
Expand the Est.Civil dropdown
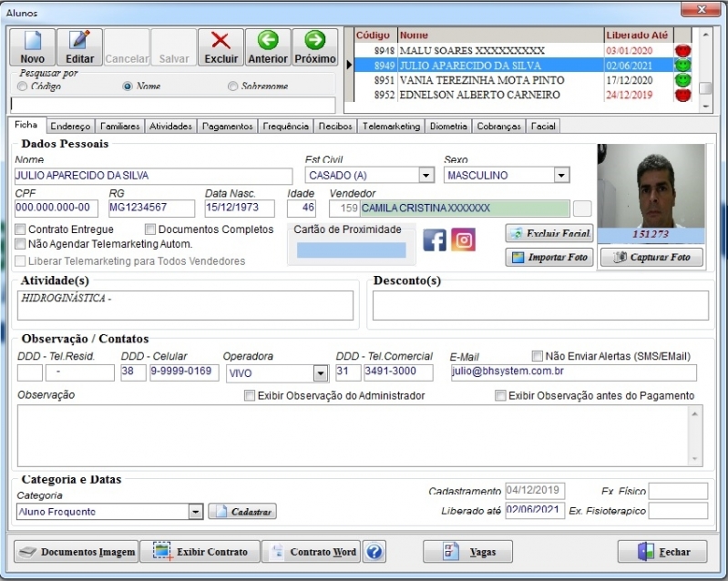click(426, 175)
